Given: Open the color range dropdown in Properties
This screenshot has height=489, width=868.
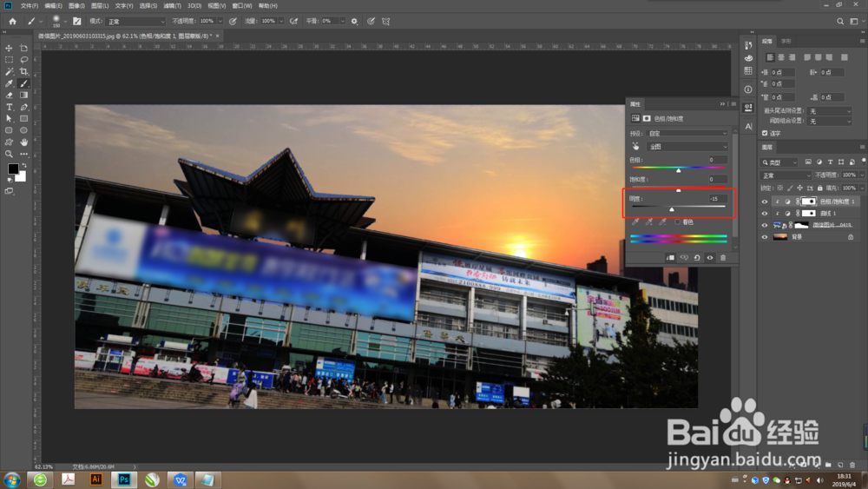Looking at the screenshot, I should pyautogui.click(x=687, y=147).
